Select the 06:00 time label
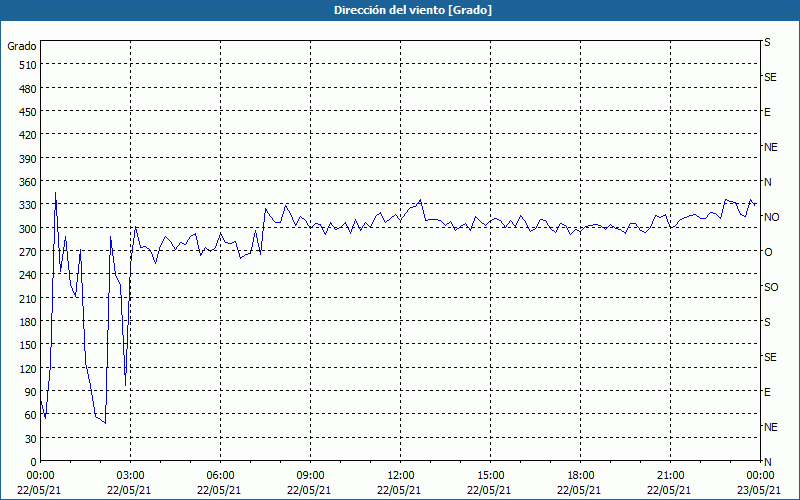The width and height of the screenshot is (800, 500). coord(220,476)
